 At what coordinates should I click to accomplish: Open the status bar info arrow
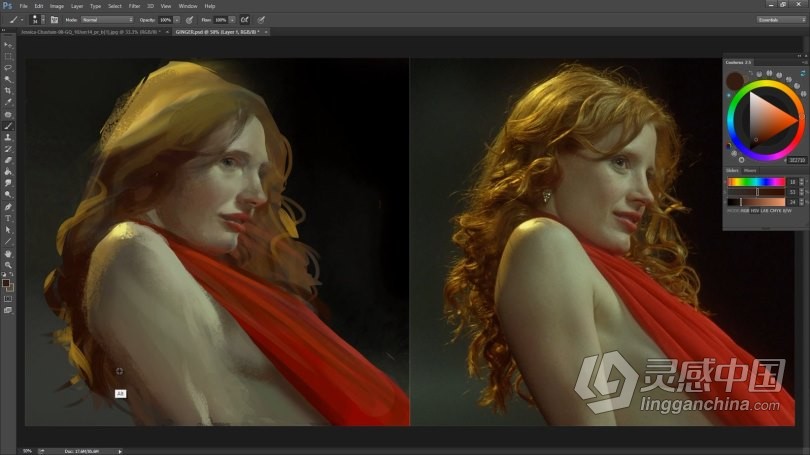coord(120,451)
